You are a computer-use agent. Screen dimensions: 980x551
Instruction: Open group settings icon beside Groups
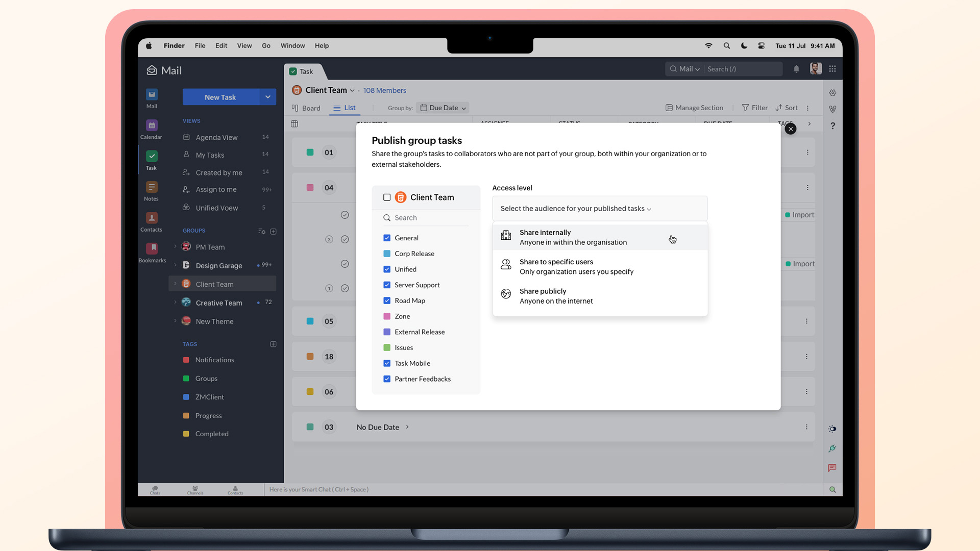click(x=262, y=231)
